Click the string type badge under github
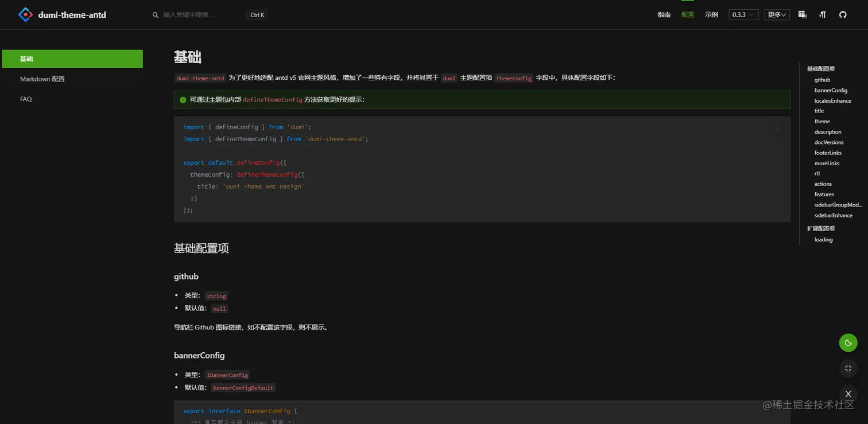This screenshot has height=424, width=868. 216,296
